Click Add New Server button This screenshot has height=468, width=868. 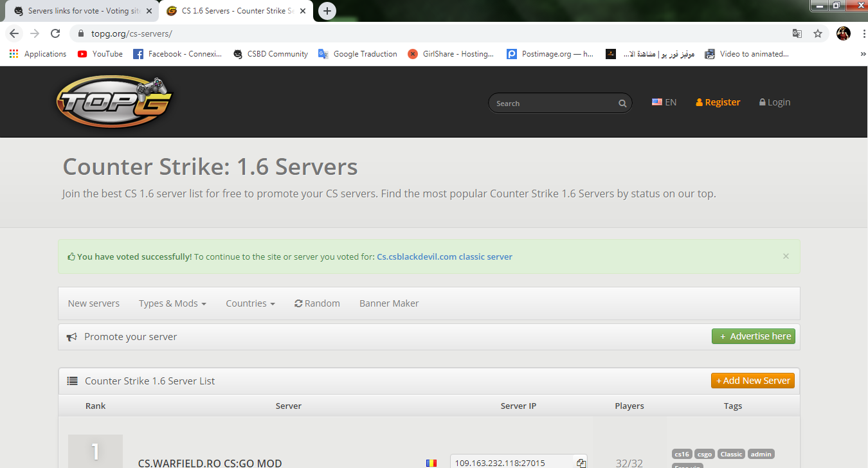point(753,381)
